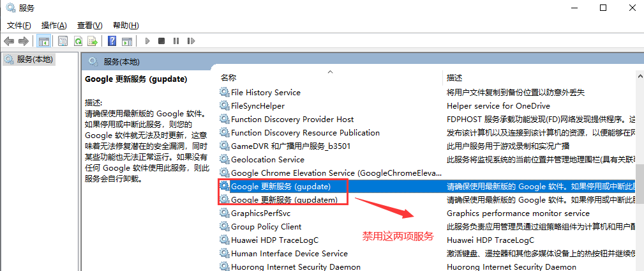Click gear icon beside Huawei HDP TraceLogC
Image resolution: width=644 pixels, height=271 pixels.
click(224, 240)
